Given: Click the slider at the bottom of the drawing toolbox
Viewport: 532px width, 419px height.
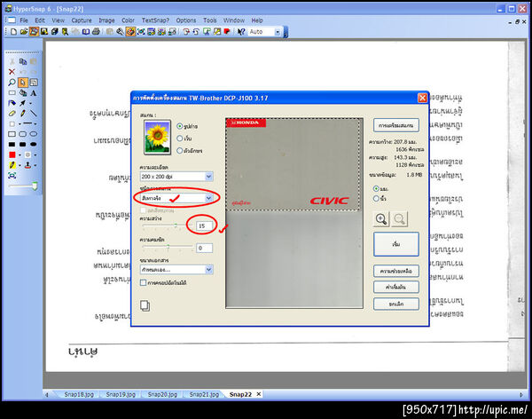Looking at the screenshot, I should [23, 186].
